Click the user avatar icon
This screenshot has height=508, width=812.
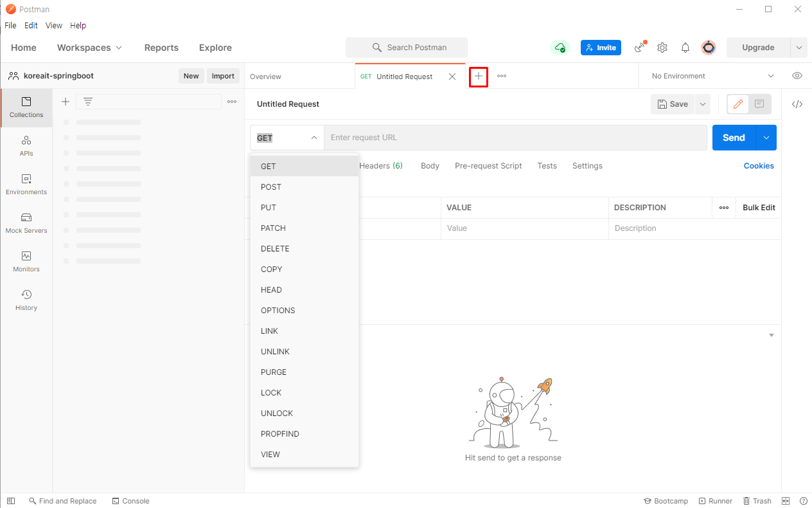pos(709,48)
